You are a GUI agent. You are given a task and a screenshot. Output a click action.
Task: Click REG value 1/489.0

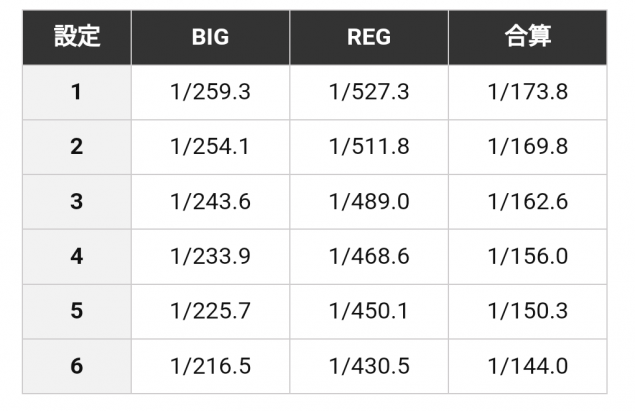(369, 202)
